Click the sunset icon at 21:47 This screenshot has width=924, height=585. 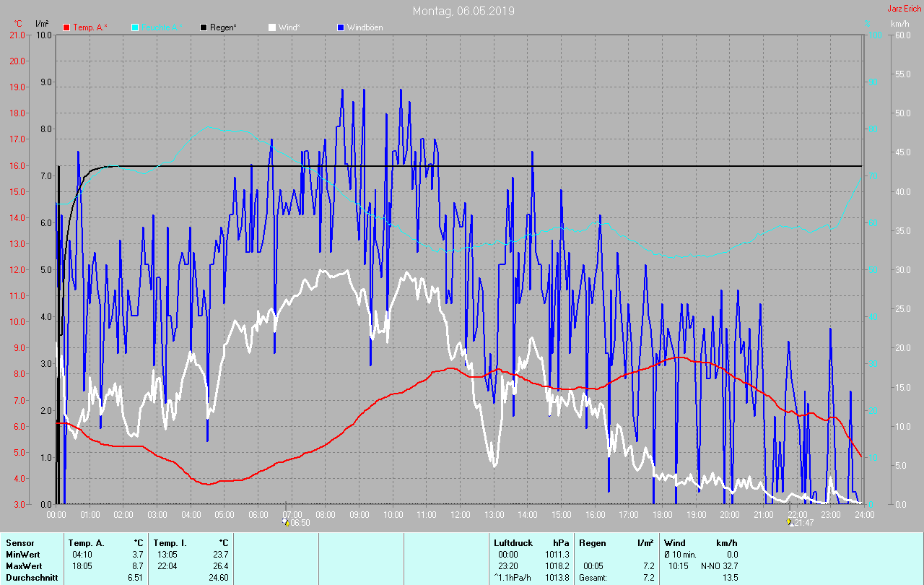pyautogui.click(x=789, y=522)
